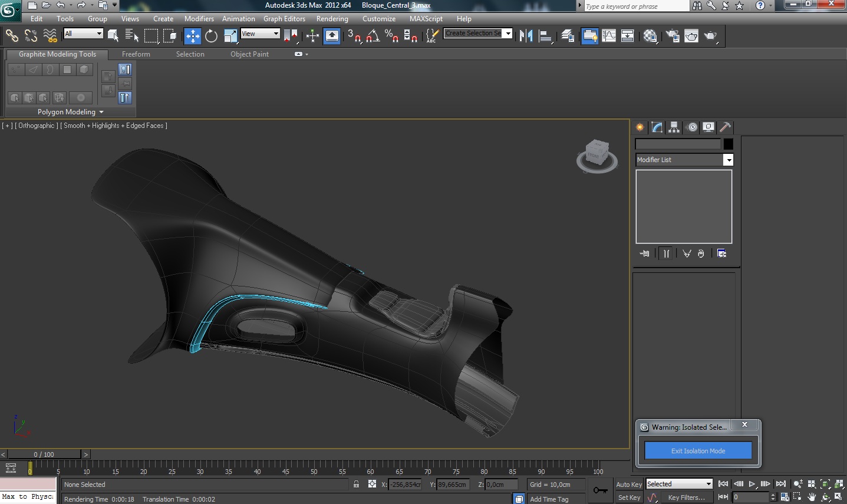Open the Material Editor icon
Viewport: 847px width, 504px height.
point(650,36)
